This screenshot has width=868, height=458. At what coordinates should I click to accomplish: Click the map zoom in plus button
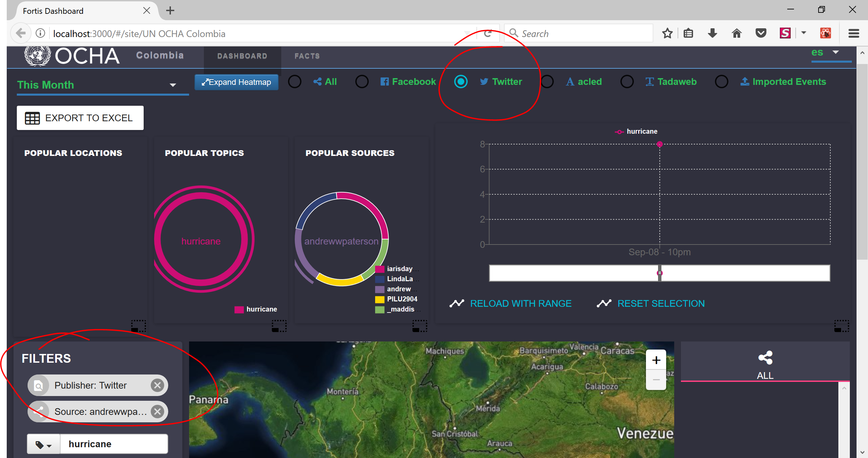[656, 360]
